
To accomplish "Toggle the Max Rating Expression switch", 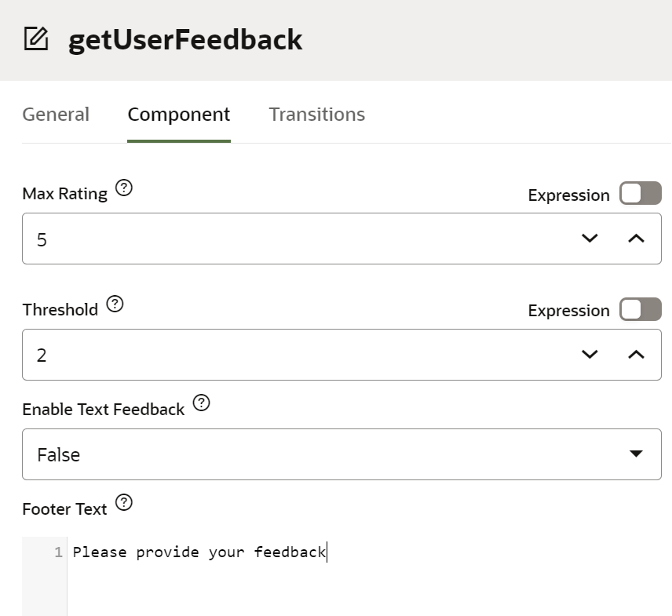I will click(640, 194).
